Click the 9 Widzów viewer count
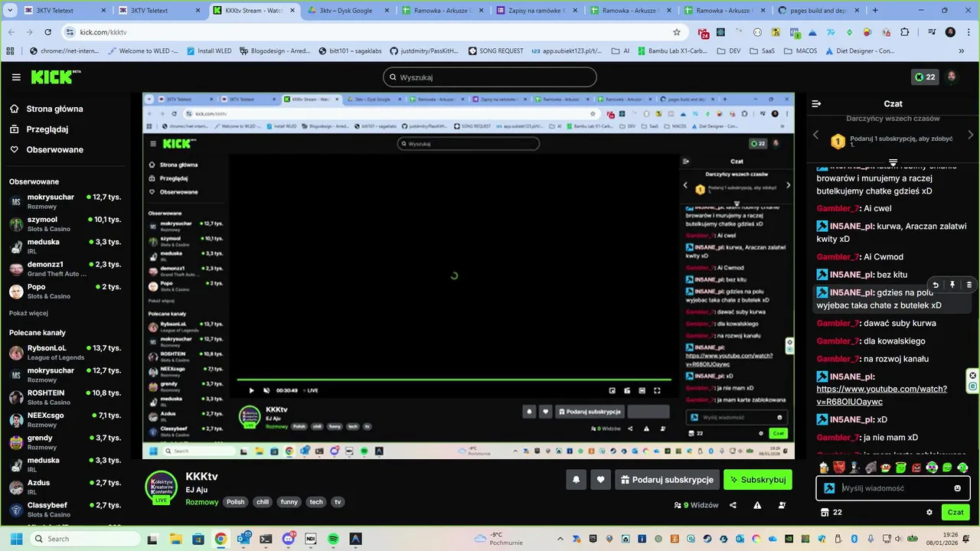Viewport: 980px width, 551px height. (x=696, y=505)
